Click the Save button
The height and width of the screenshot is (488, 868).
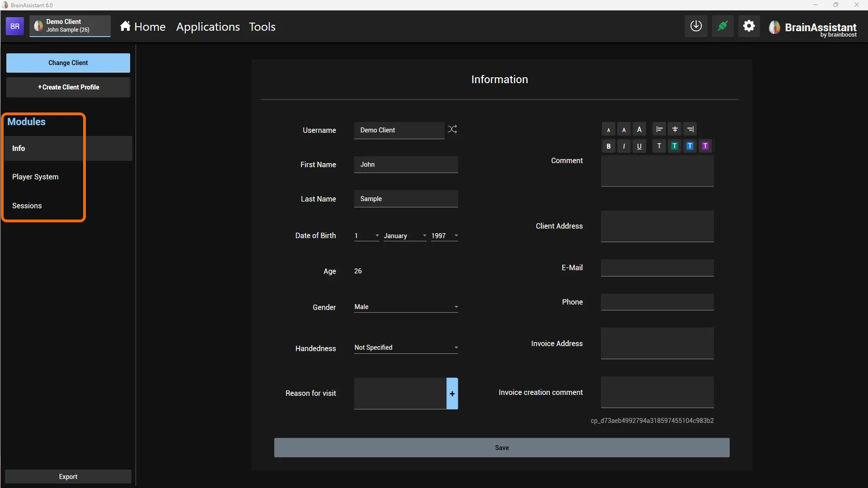[502, 448]
